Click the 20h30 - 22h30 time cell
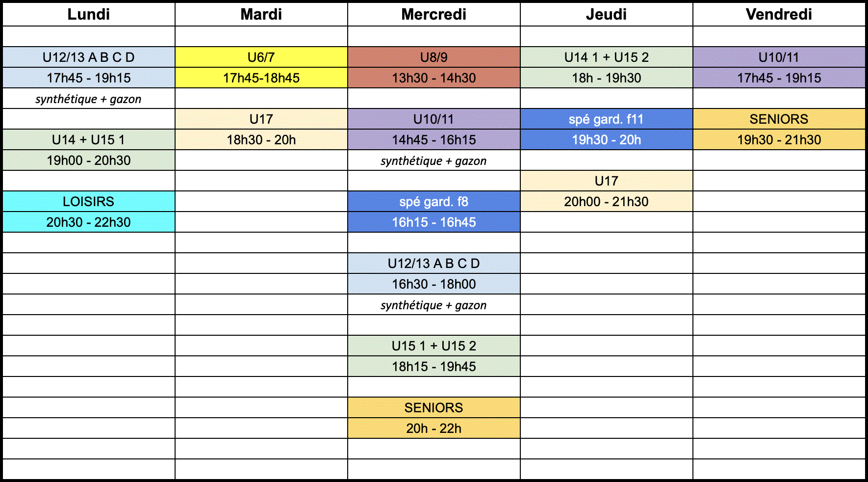This screenshot has width=868, height=482. click(89, 222)
